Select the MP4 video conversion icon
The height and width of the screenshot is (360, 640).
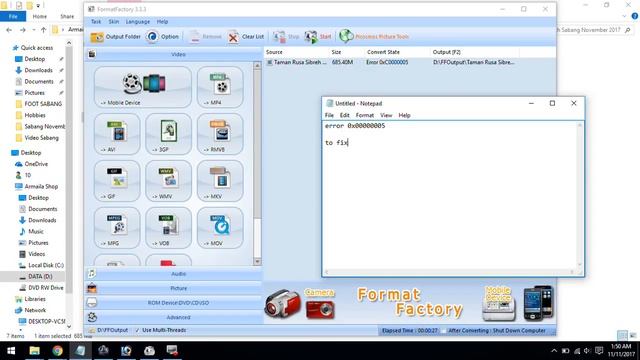coord(220,87)
